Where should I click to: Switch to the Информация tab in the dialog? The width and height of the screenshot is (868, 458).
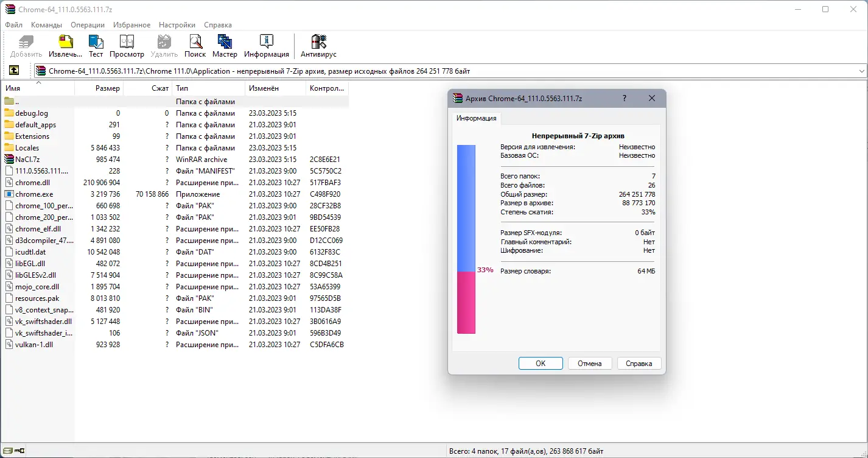coord(476,119)
